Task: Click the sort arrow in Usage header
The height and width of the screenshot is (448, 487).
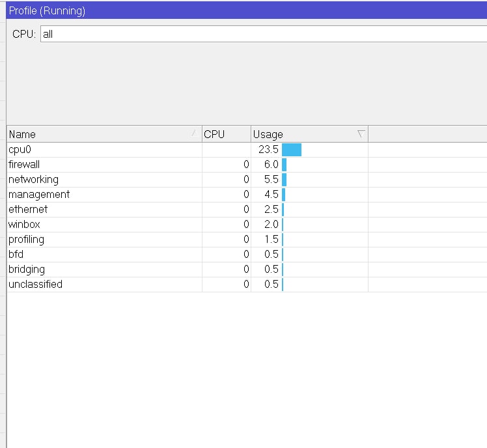Action: pyautogui.click(x=361, y=134)
